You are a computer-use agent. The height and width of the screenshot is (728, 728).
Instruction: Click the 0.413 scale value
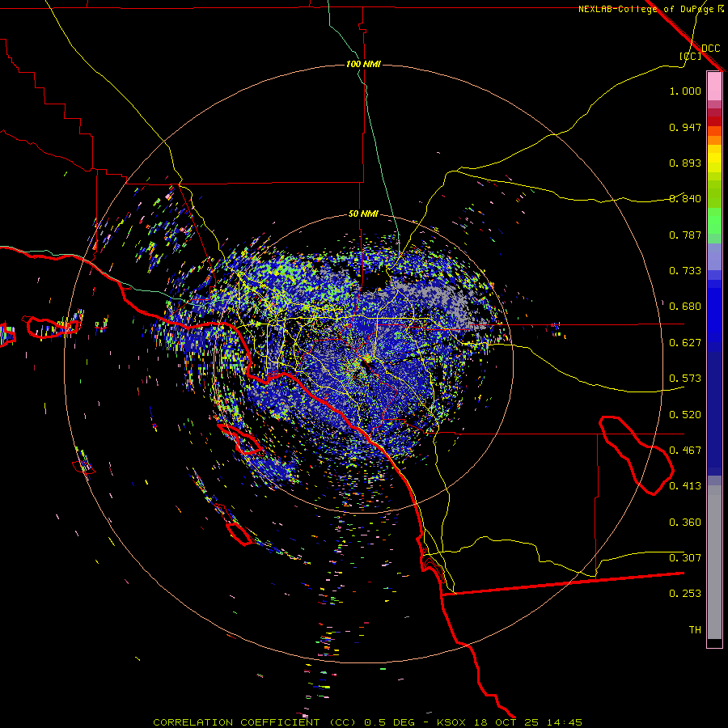[685, 486]
